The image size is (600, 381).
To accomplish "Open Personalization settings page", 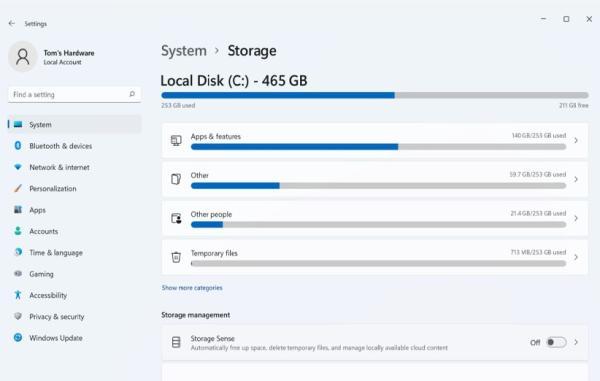I will point(75,189).
